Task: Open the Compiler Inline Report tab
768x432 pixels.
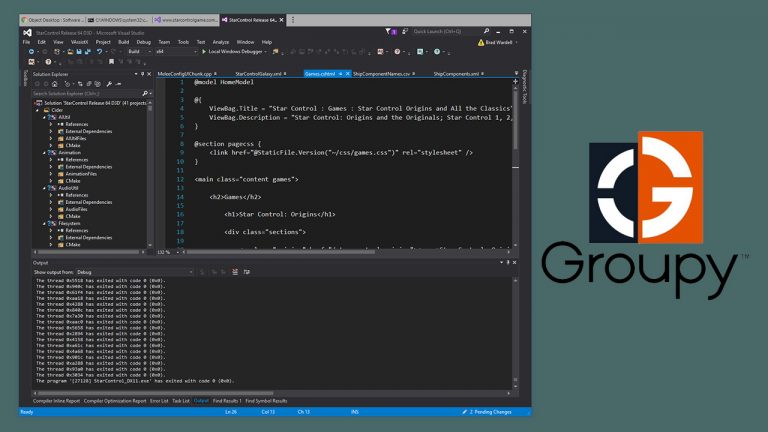Action: click(x=56, y=401)
